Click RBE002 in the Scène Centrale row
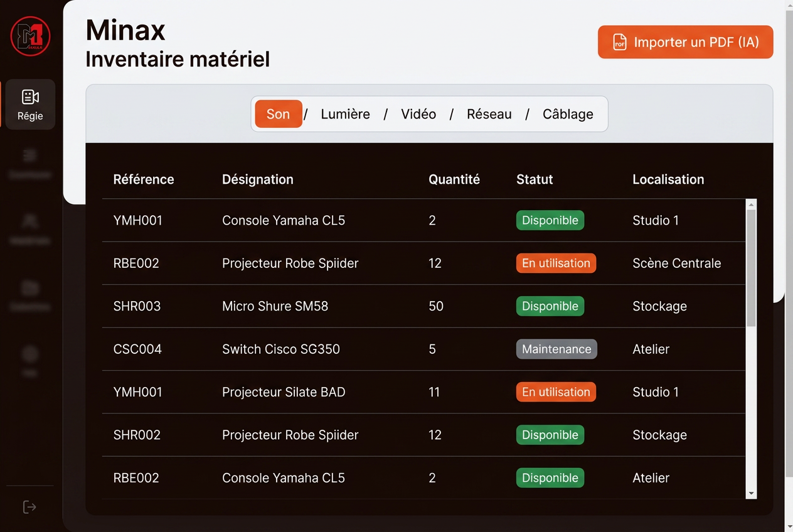The height and width of the screenshot is (532, 793). point(136,263)
